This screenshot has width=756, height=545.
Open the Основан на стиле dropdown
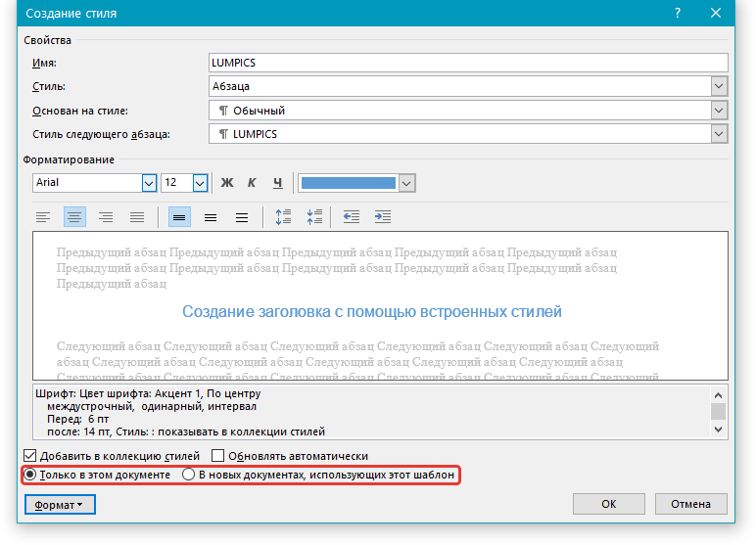point(719,111)
